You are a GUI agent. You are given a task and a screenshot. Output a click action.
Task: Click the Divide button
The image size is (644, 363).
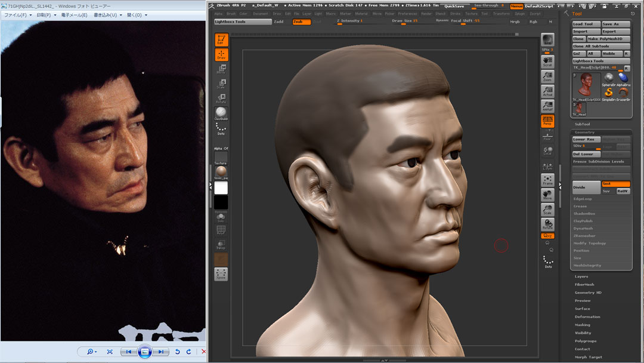(586, 187)
